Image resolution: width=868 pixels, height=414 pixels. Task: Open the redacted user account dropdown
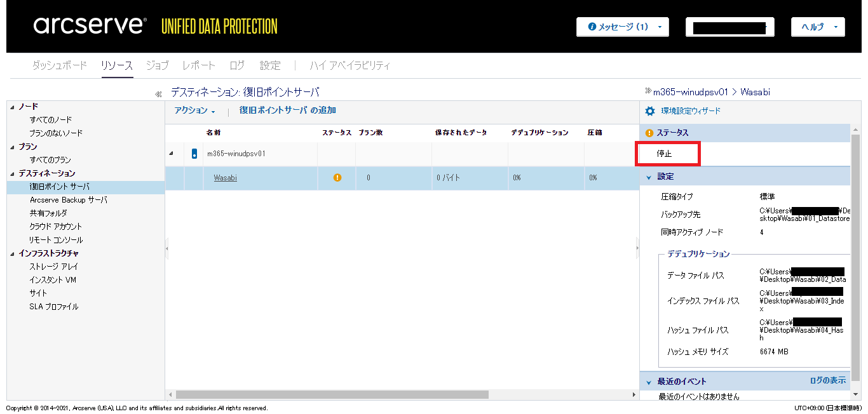click(729, 27)
